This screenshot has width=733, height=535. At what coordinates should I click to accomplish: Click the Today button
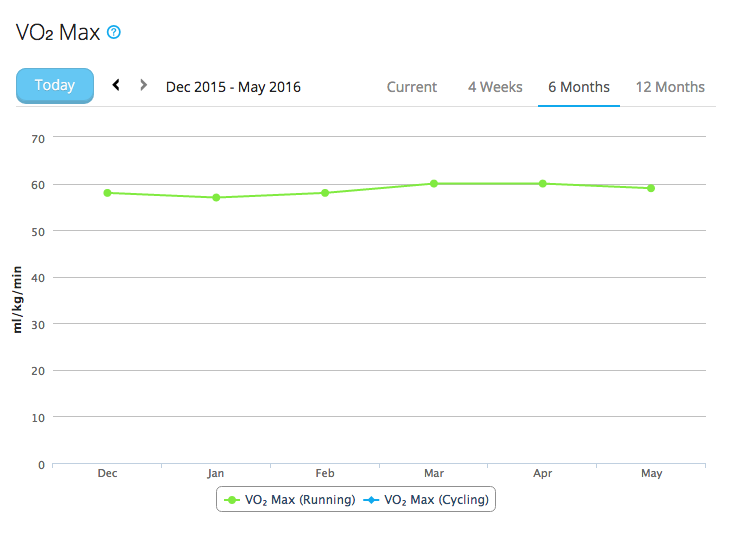click(55, 86)
